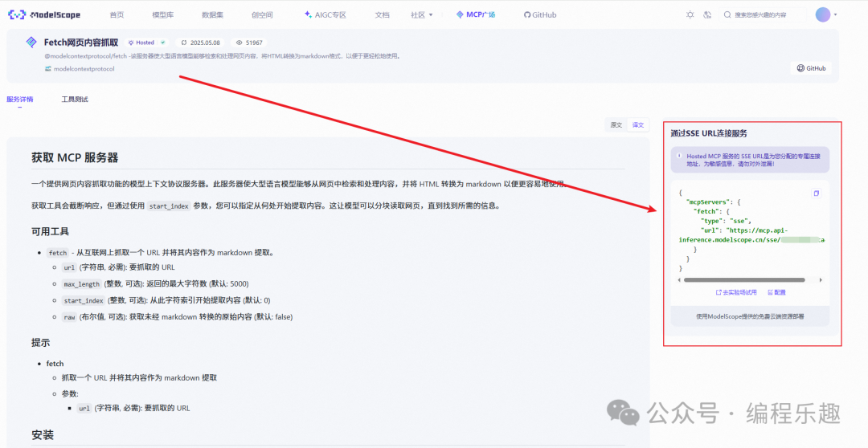Open the AIGC专区 nav item
This screenshot has width=868, height=448.
point(325,15)
